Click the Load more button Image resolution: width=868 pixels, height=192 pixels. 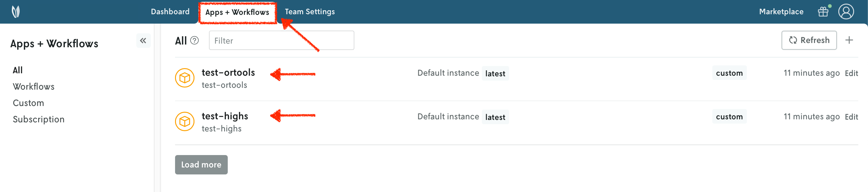tap(201, 165)
